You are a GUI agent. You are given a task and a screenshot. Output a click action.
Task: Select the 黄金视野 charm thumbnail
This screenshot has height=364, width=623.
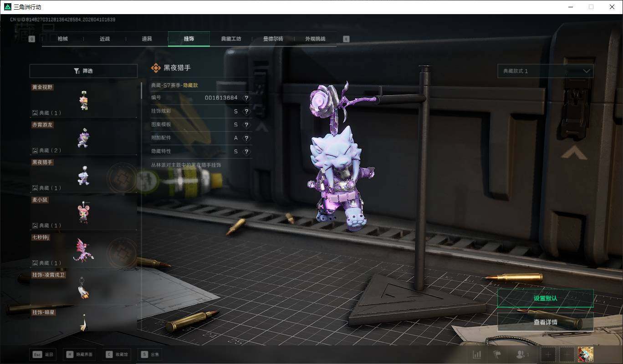coord(83,100)
